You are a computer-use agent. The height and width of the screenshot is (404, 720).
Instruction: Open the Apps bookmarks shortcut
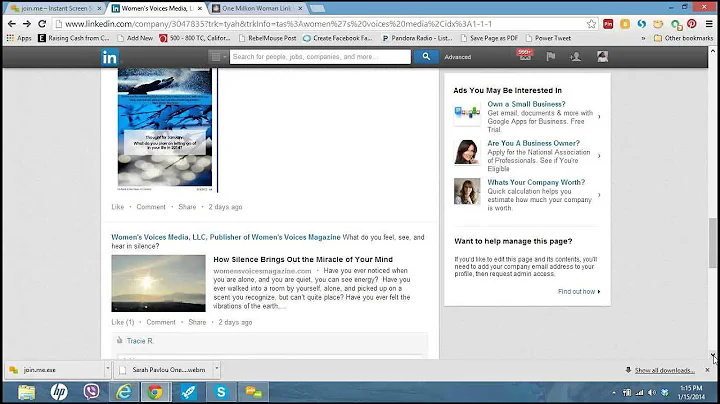point(19,38)
